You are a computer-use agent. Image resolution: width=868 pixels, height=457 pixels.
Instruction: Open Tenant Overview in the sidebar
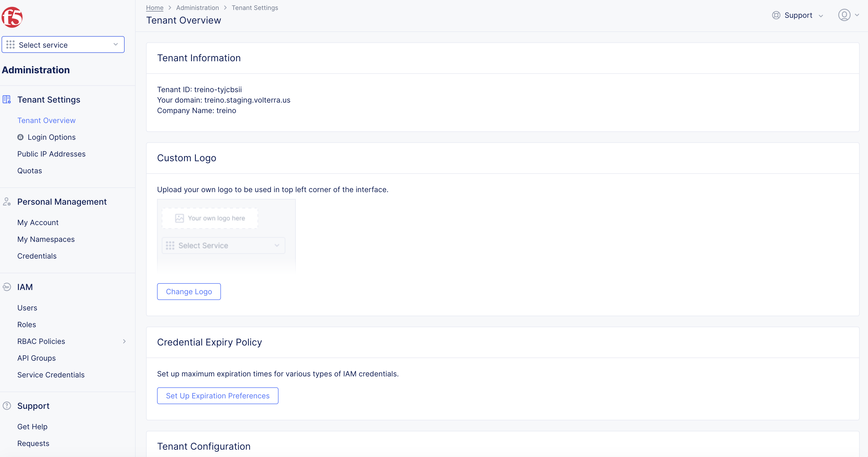point(47,120)
